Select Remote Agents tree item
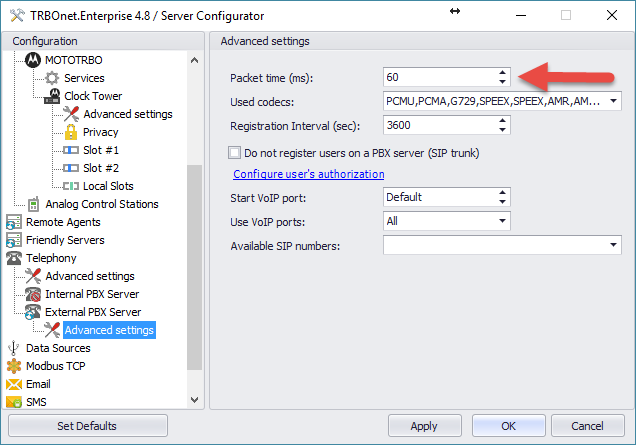The image size is (636, 445). click(63, 222)
